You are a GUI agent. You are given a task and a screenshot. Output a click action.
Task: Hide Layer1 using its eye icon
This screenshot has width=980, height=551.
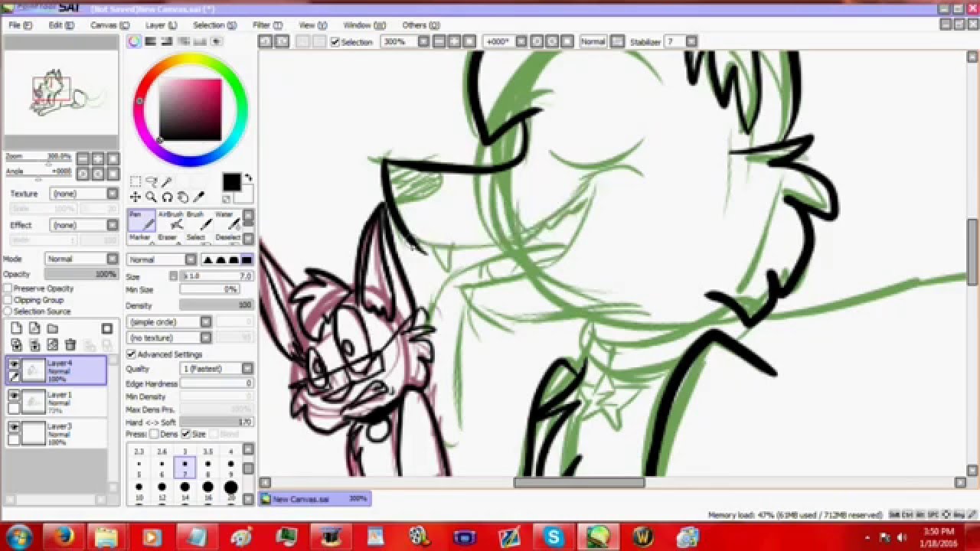[x=14, y=396]
